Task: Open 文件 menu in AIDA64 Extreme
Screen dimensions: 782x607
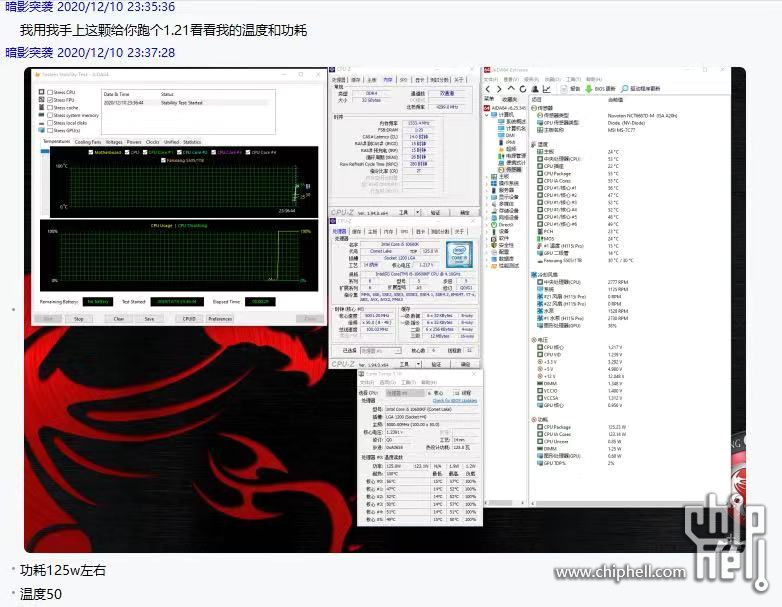Action: [x=491, y=80]
